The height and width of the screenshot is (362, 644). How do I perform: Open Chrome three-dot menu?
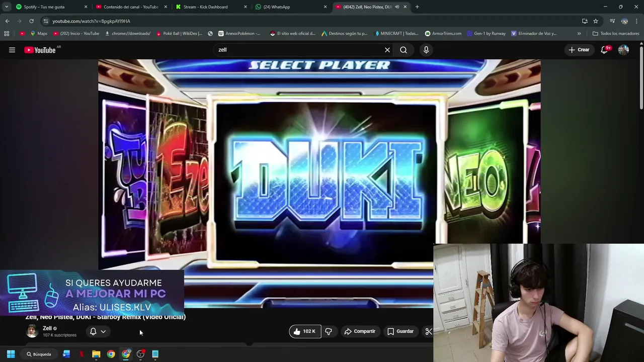click(637, 21)
